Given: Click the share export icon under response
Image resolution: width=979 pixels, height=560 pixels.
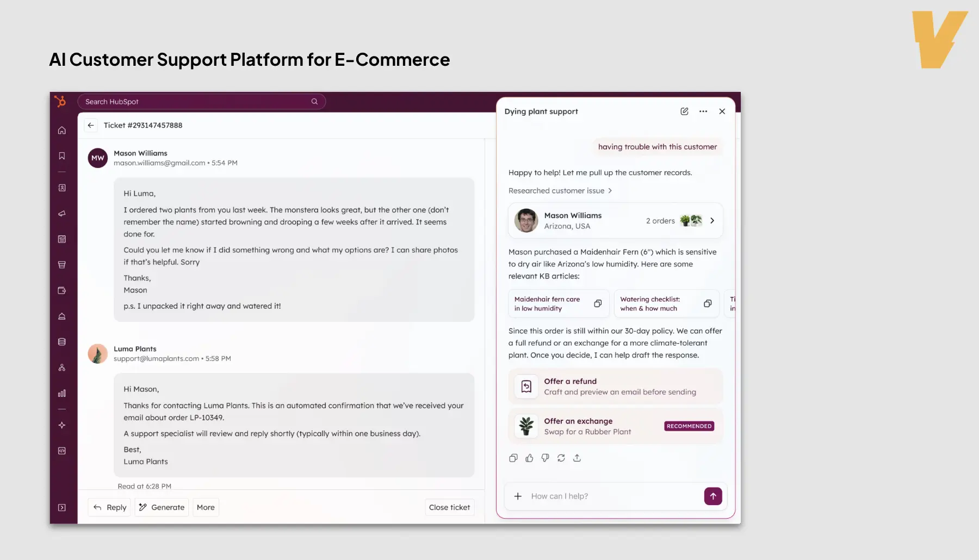Looking at the screenshot, I should 577,458.
